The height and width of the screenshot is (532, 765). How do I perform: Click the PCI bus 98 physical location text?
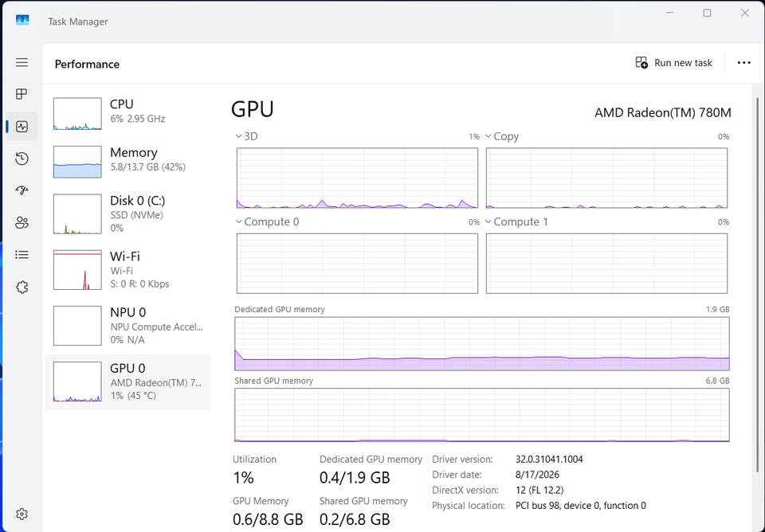point(581,506)
